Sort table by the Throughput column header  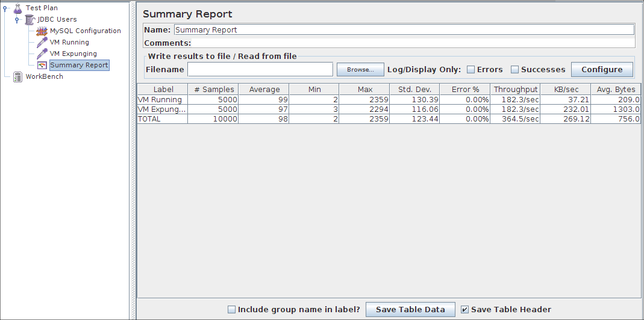[x=515, y=89]
